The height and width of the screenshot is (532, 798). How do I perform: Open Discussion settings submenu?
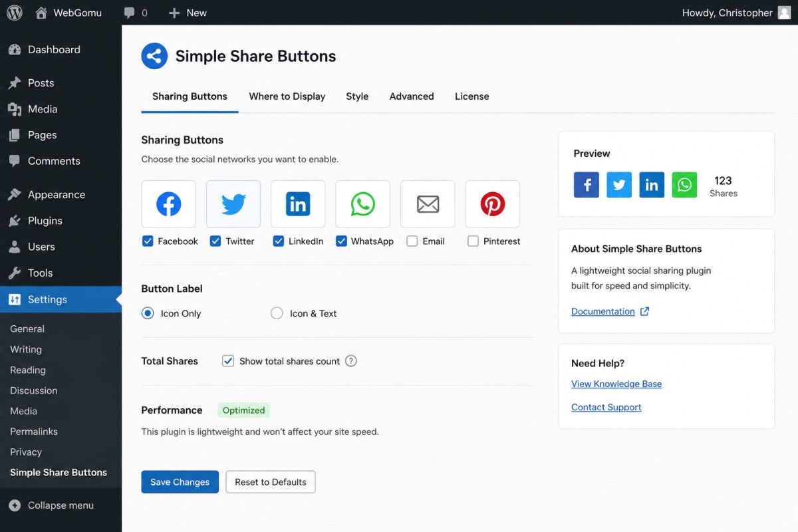(34, 390)
